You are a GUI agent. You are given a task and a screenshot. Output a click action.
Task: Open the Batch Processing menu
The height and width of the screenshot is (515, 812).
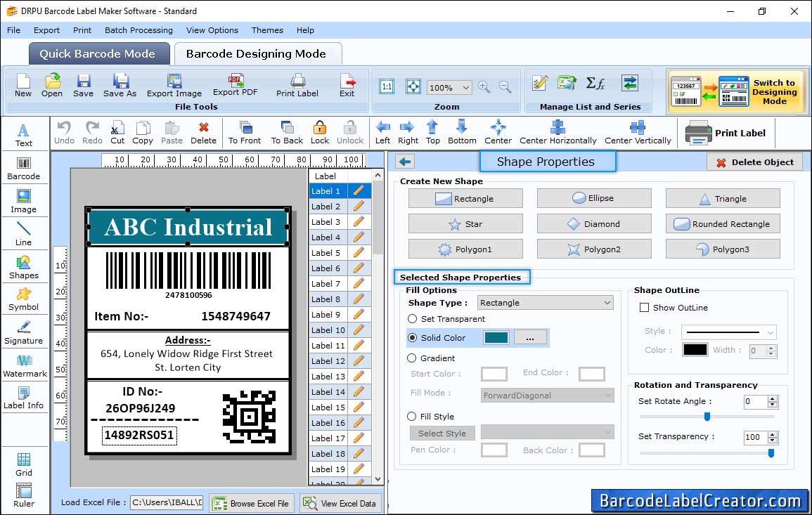(x=138, y=30)
